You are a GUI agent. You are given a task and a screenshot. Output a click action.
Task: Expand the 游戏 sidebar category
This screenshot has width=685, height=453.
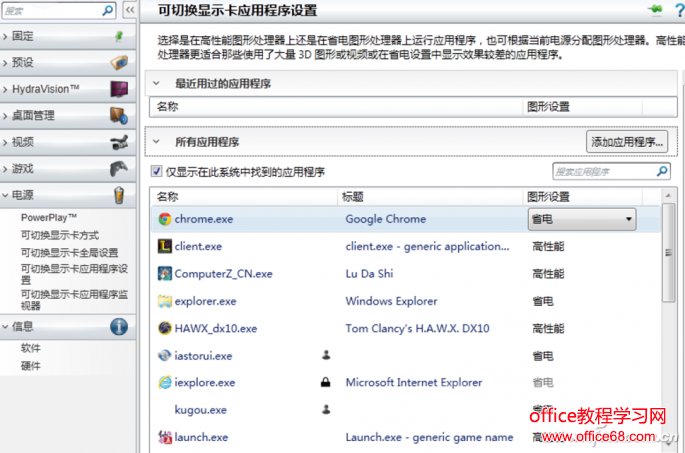[x=5, y=169]
